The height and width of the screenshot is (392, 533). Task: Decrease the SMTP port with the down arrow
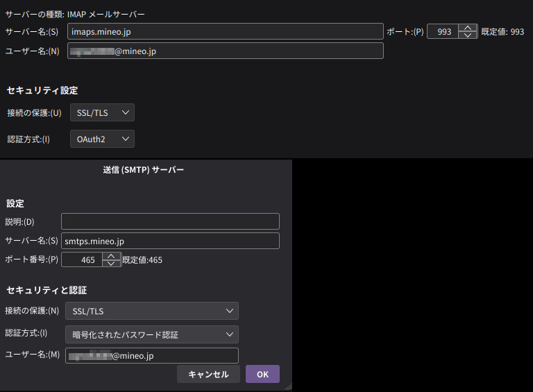coord(111,264)
